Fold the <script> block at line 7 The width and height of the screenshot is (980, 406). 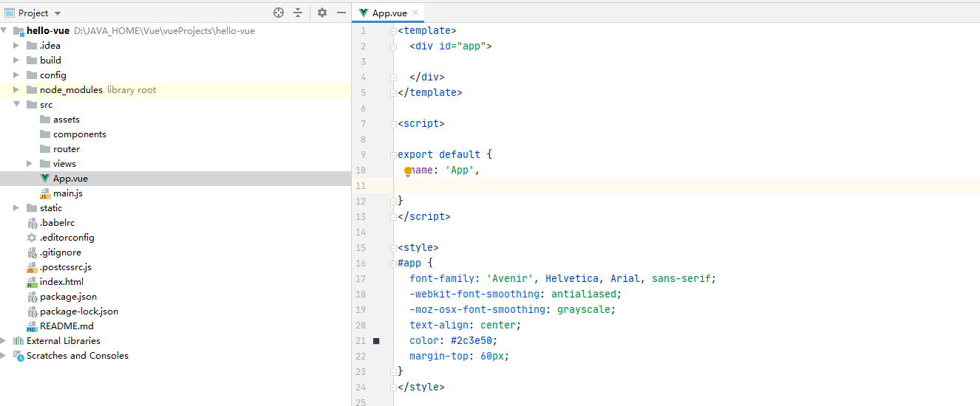pyautogui.click(x=393, y=124)
